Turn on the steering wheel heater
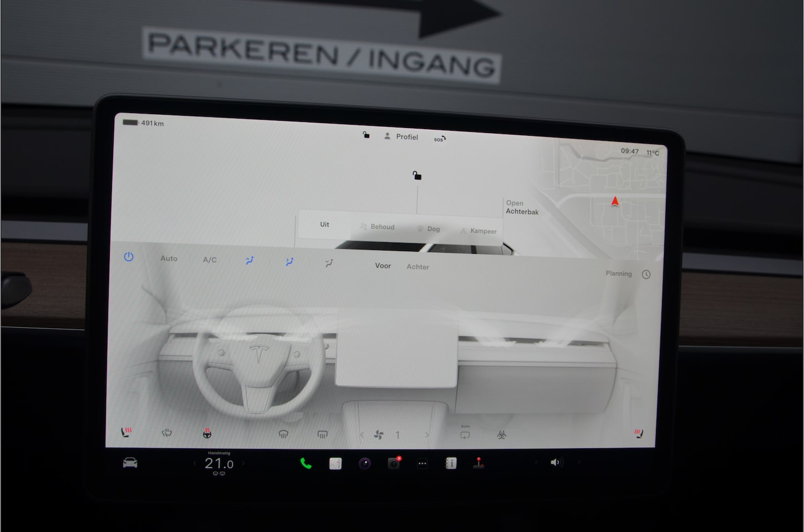Viewport: 804px width, 532px height. pyautogui.click(x=207, y=433)
